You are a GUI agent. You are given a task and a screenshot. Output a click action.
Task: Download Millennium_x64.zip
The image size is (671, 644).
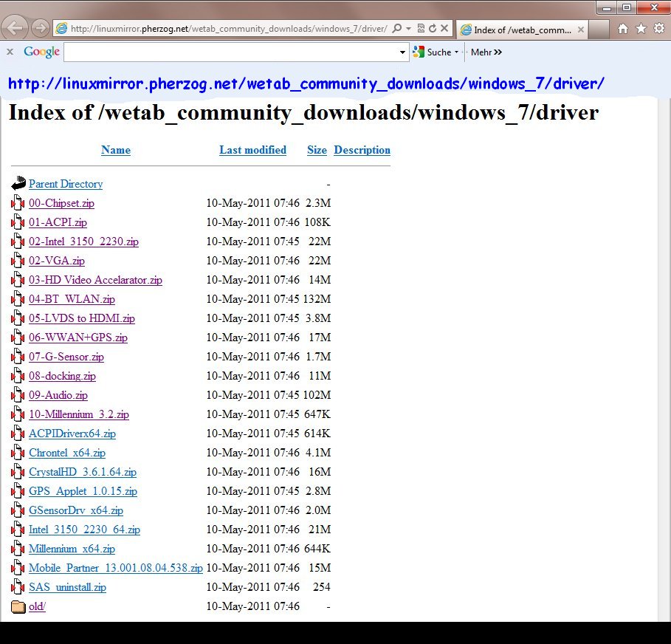pos(72,549)
